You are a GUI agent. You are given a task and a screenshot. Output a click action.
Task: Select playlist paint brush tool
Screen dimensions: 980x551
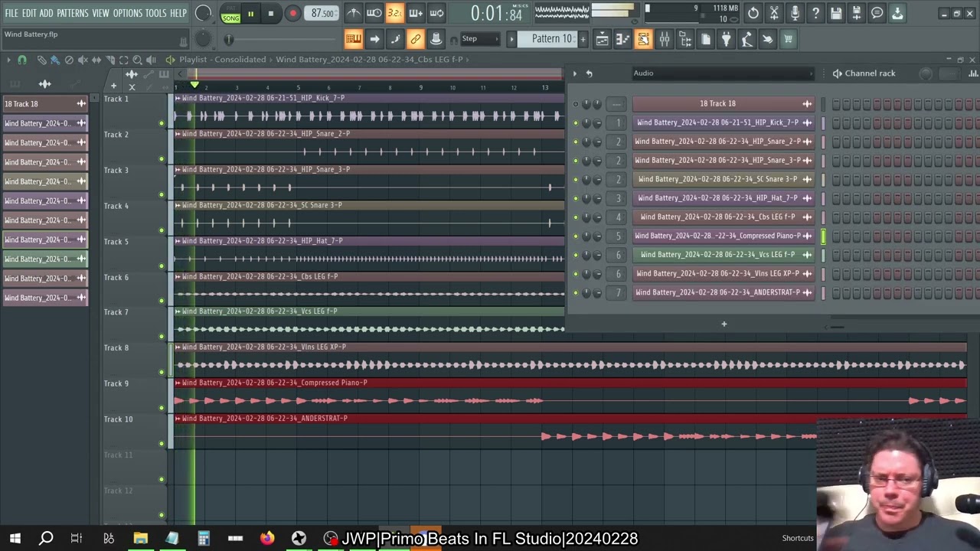55,59
